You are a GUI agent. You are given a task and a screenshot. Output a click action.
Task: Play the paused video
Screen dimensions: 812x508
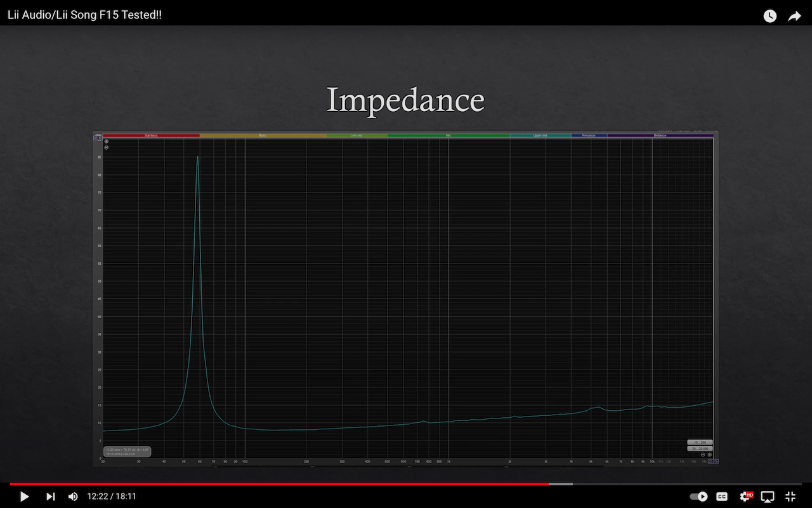coord(24,497)
